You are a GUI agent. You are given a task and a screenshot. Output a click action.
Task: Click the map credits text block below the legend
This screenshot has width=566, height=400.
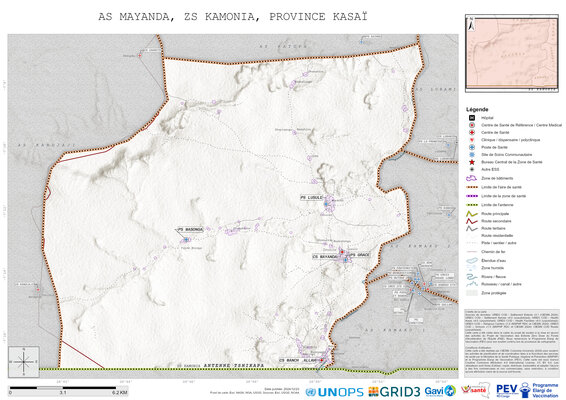coord(512,342)
